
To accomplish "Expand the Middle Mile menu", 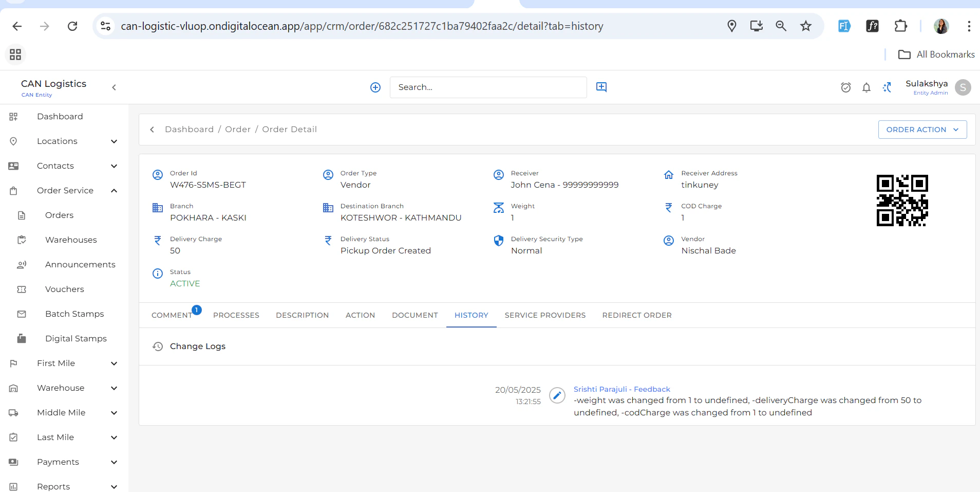I will coord(64,413).
